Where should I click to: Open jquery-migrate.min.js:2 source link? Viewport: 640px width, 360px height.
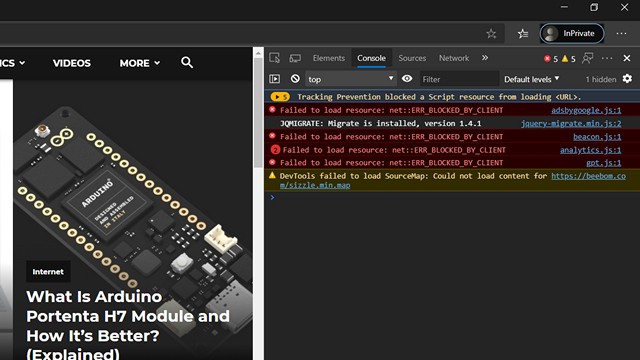pyautogui.click(x=571, y=123)
